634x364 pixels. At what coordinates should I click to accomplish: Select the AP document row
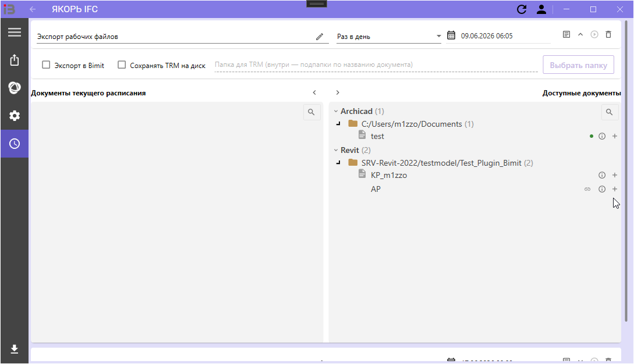475,189
